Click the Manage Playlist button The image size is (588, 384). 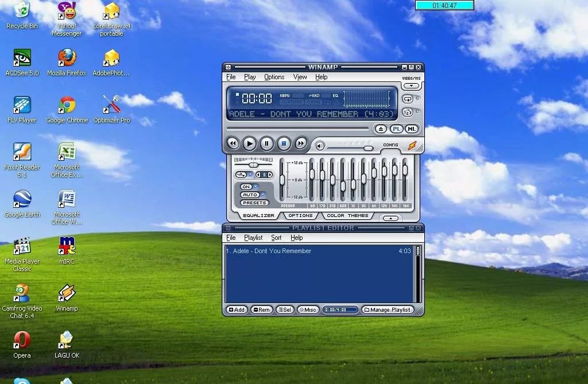[388, 310]
